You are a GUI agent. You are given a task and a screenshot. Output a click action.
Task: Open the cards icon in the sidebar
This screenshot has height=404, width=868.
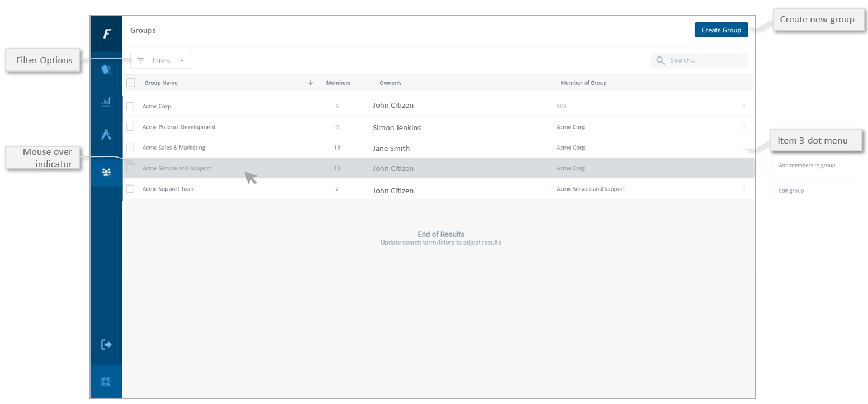pyautogui.click(x=106, y=70)
